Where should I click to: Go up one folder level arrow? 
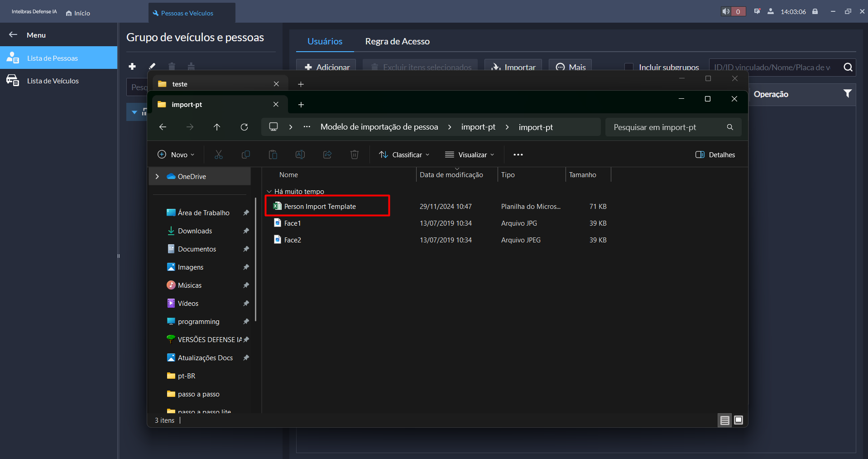(217, 127)
